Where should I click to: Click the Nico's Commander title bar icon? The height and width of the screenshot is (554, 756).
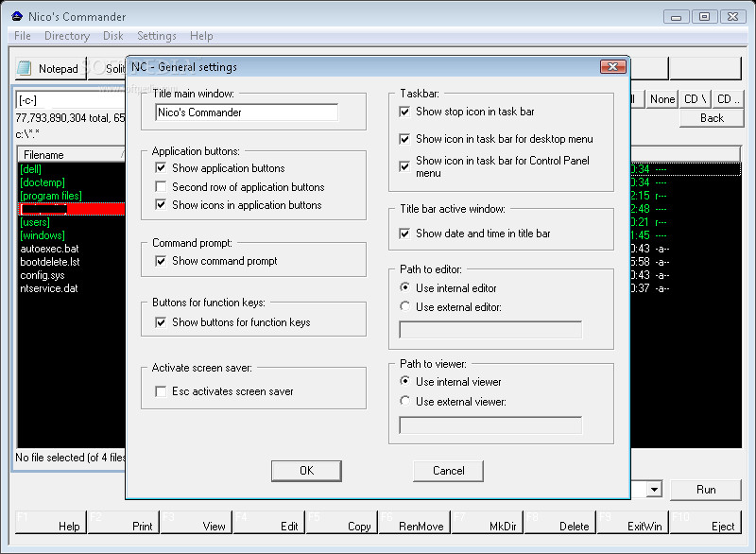tap(17, 16)
